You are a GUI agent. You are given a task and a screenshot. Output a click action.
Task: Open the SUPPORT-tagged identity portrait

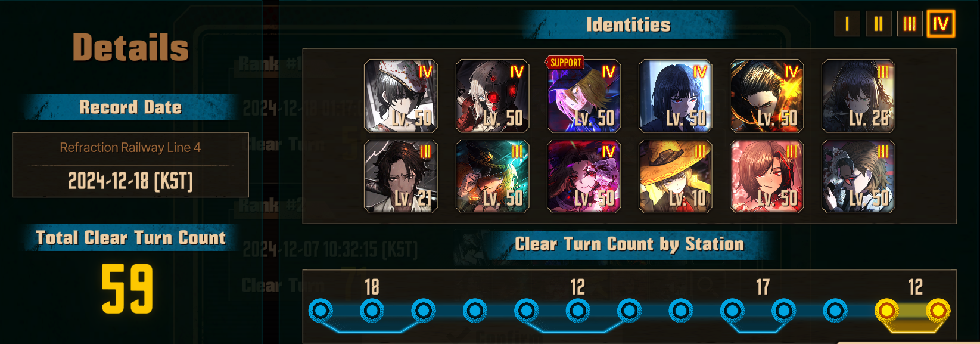(584, 95)
